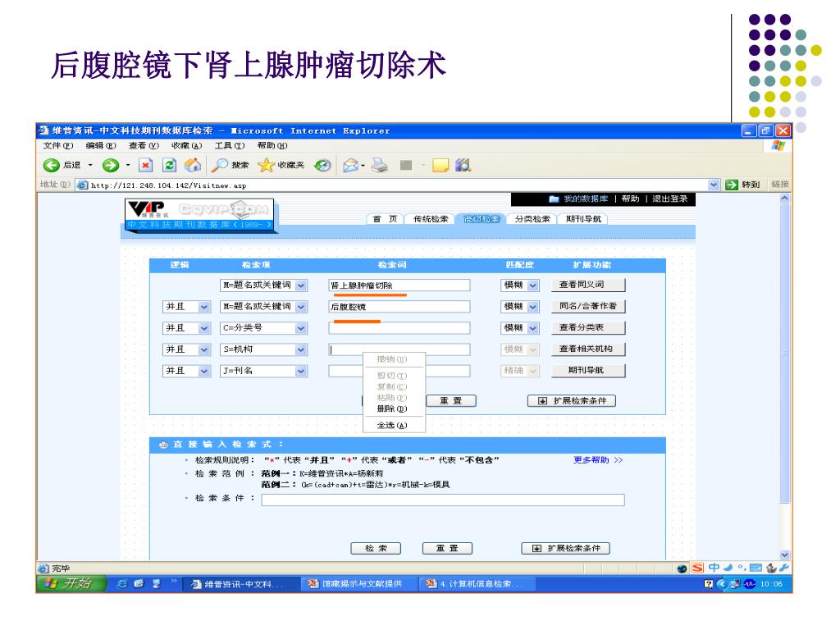Image resolution: width=840 pixels, height=630 pixels.
Task: Click the 退出登录 link
Action: click(669, 199)
